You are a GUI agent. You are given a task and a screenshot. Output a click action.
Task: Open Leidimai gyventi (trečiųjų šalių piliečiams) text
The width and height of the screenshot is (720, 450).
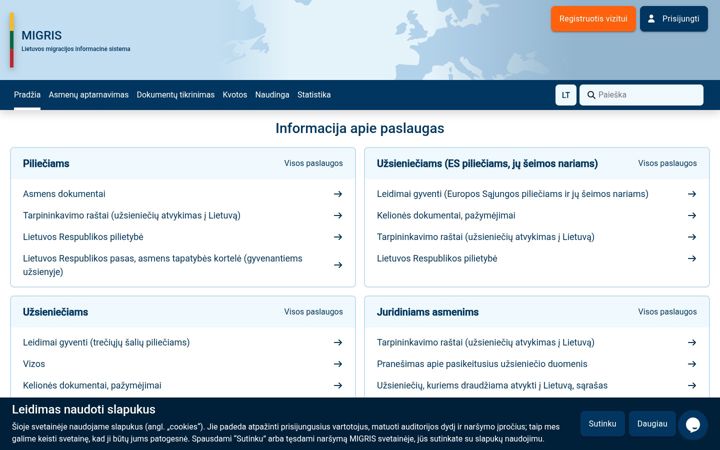[x=107, y=343]
